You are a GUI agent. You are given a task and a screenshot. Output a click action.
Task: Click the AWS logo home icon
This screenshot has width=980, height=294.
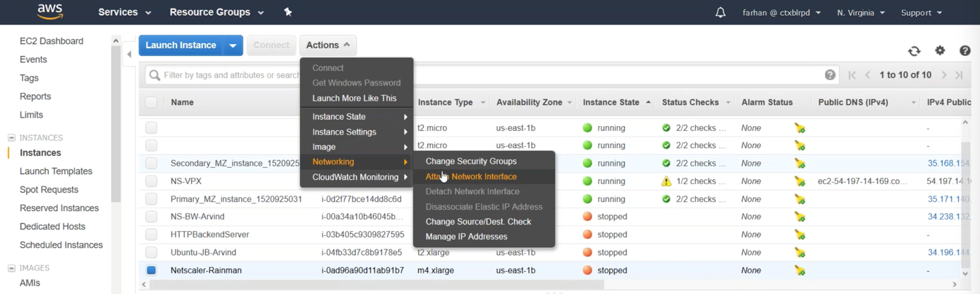(x=50, y=11)
